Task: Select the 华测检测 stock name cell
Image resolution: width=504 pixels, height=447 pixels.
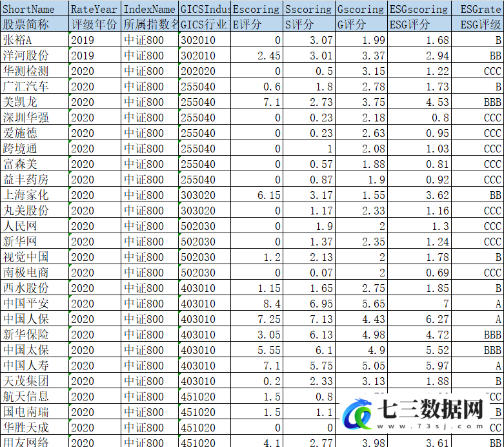Action: 34,70
